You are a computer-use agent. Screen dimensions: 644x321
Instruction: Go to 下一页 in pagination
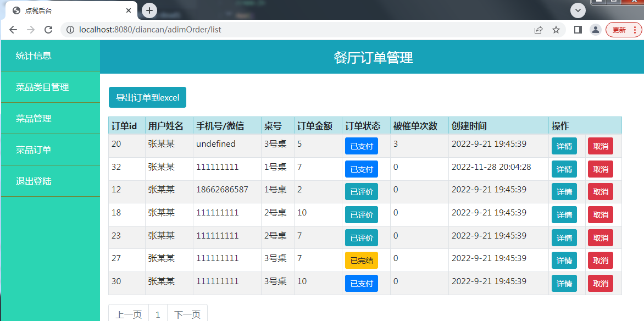click(x=187, y=314)
